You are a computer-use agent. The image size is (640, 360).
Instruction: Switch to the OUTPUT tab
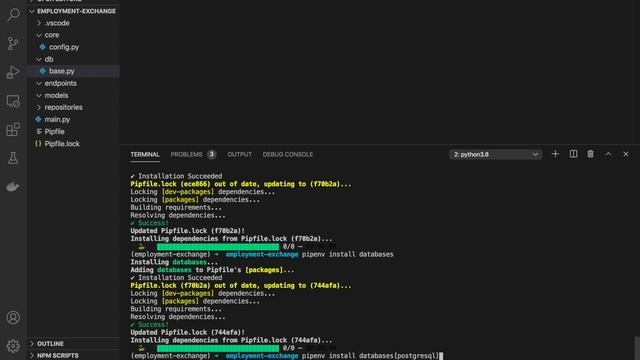(240, 154)
